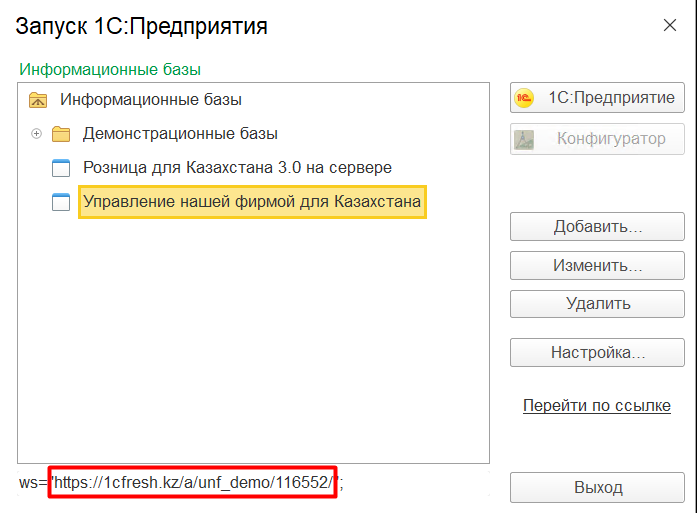This screenshot has width=697, height=513.
Task: Select Управление нашей фирмой для Казахстана
Action: pos(252,202)
